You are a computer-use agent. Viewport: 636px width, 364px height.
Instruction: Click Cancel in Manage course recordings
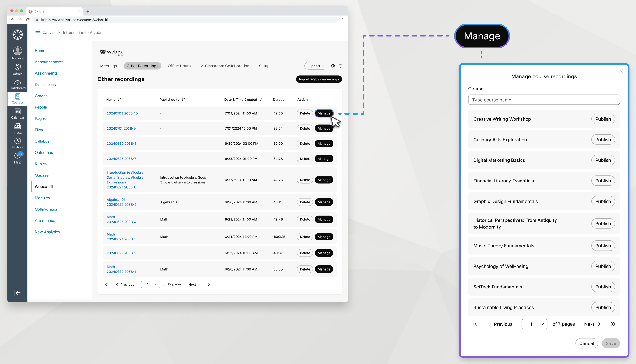tap(586, 343)
